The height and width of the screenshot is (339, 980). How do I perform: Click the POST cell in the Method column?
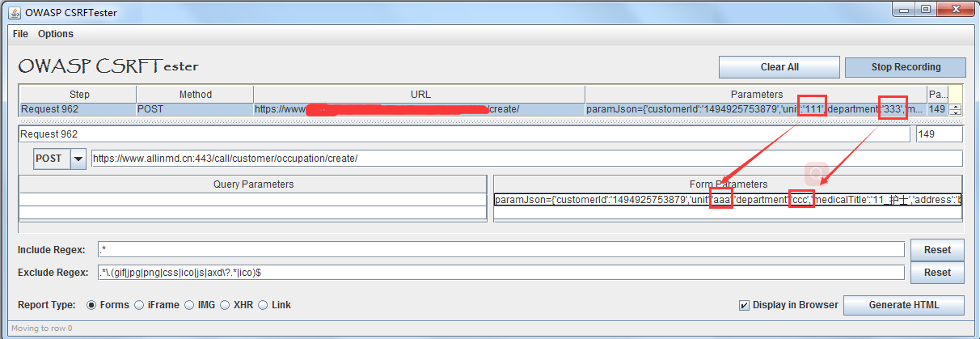(x=195, y=109)
